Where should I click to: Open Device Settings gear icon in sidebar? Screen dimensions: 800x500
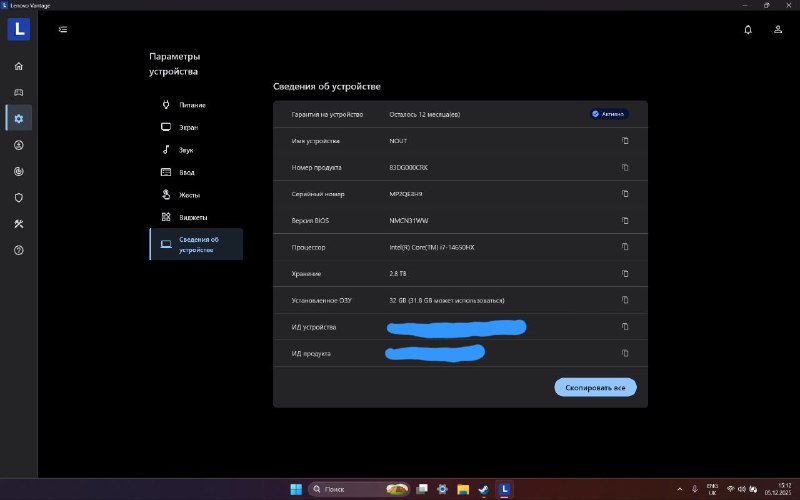[x=19, y=118]
